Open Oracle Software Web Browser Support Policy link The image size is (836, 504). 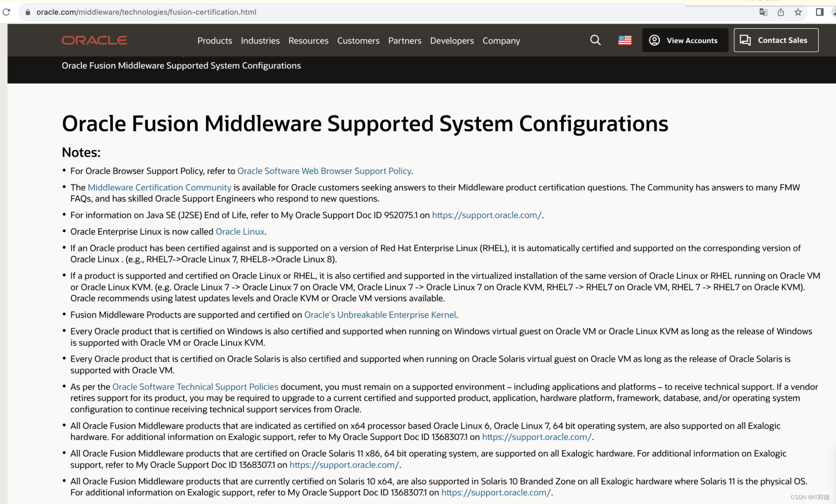point(324,171)
